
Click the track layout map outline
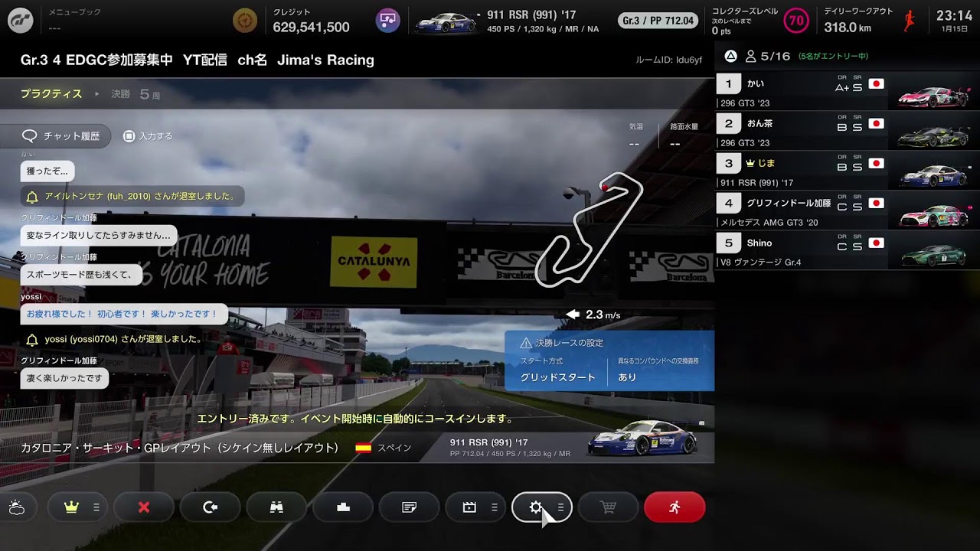click(589, 230)
